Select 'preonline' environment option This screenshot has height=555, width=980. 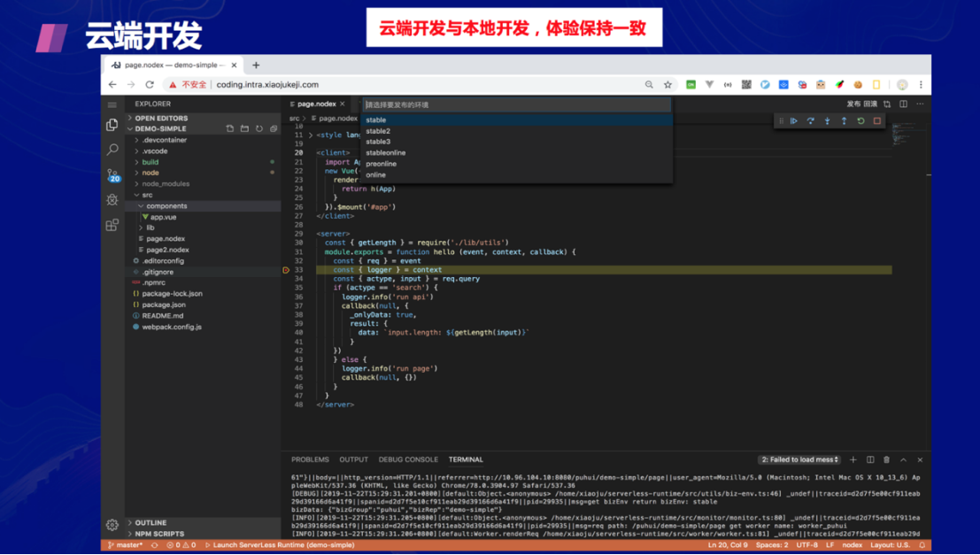(516, 164)
